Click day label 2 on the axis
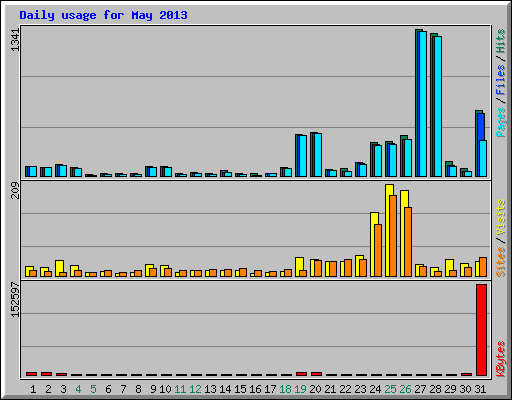The height and width of the screenshot is (400, 512). pyautogui.click(x=48, y=389)
